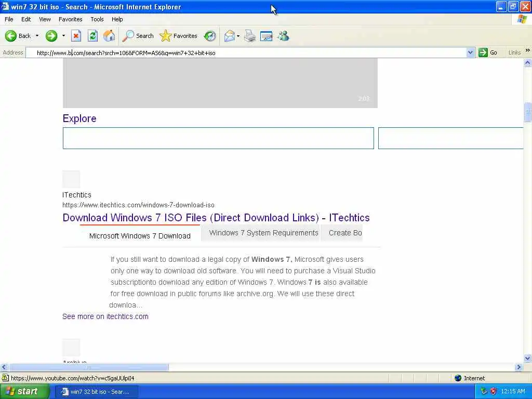Screen dimensions: 532x399
Task: Click the horizontal scrollbar left arrow
Action: click(x=4, y=367)
